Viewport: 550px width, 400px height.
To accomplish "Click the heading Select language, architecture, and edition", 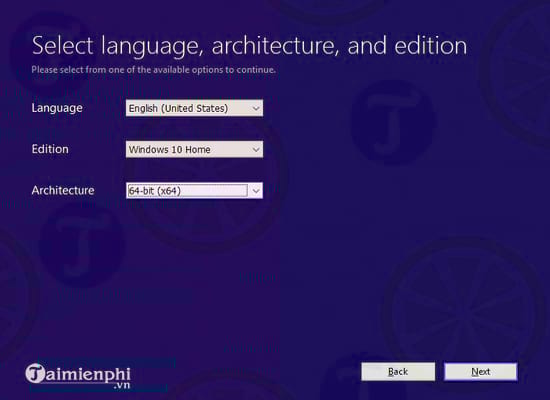I will coord(249,46).
